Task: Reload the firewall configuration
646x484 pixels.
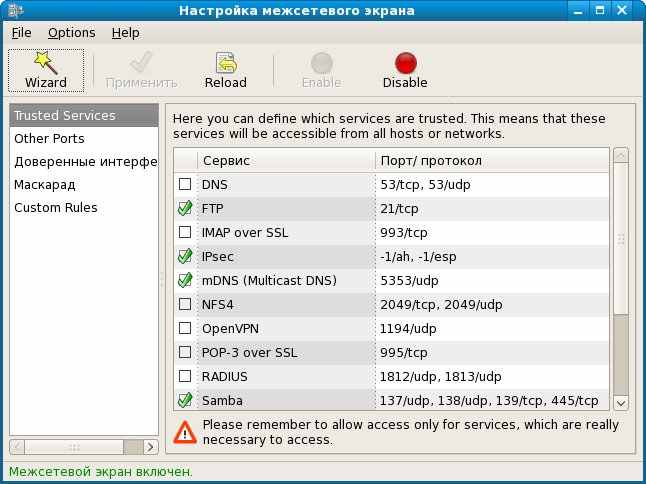Action: tap(226, 71)
